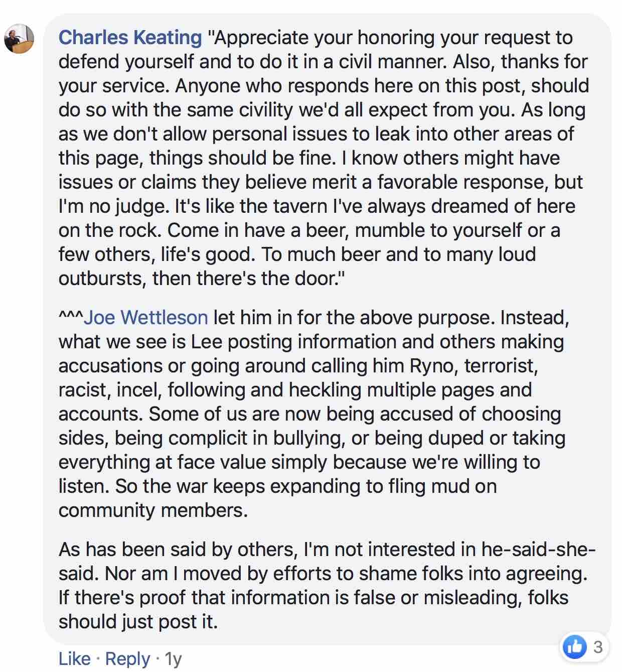Click the line "outbursts, then there's the door."
The height and width of the screenshot is (672, 622).
pyautogui.click(x=202, y=279)
